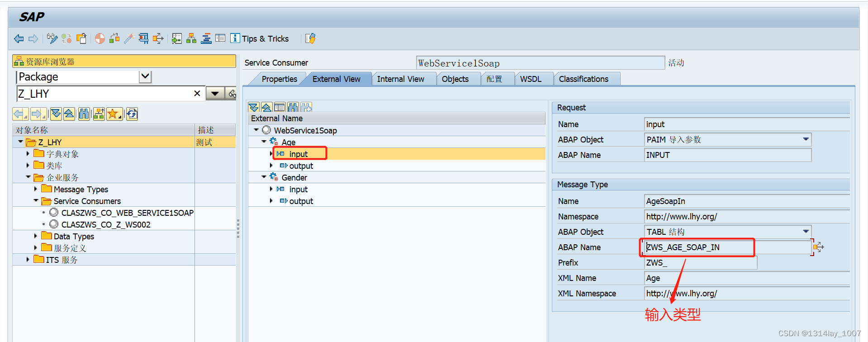Collapse the 企业服务 folder

(x=28, y=177)
